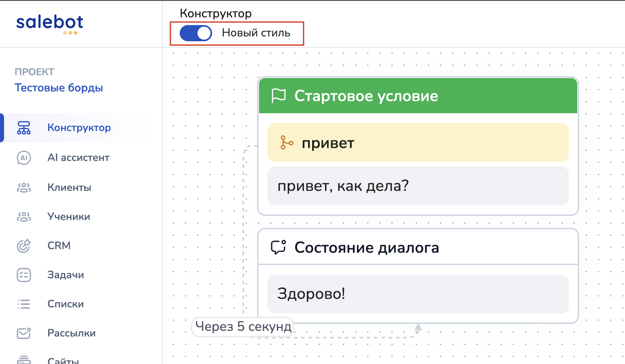Open the Клиенты menu item

pyautogui.click(x=69, y=188)
